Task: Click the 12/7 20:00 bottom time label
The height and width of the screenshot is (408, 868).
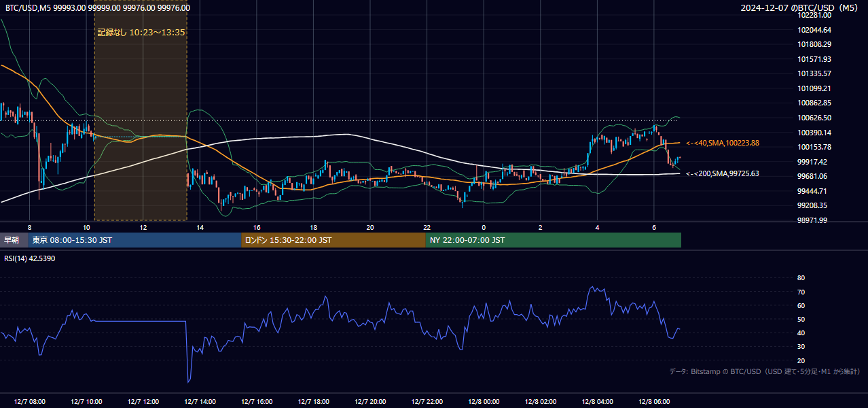Action: coord(370,401)
